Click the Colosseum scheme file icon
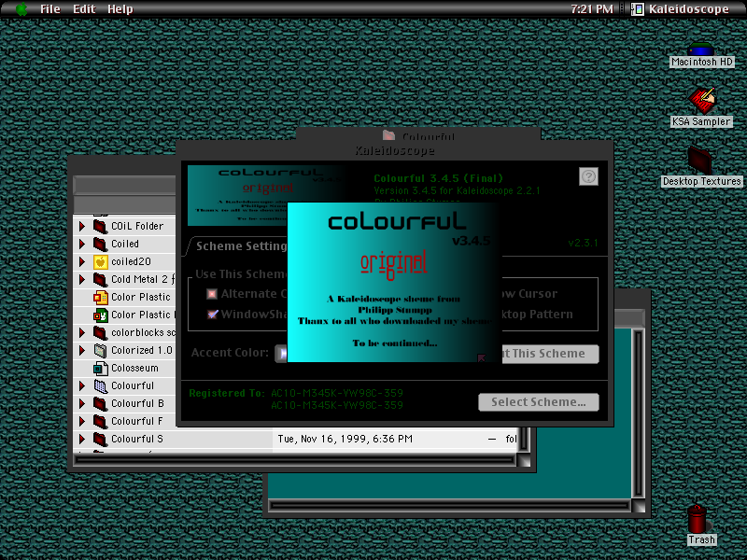 [100, 368]
